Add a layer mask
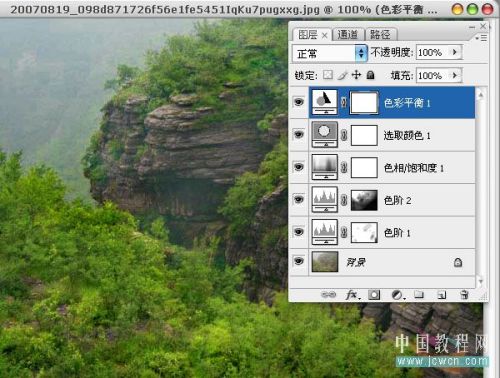This screenshot has width=500, height=378. pos(374,295)
